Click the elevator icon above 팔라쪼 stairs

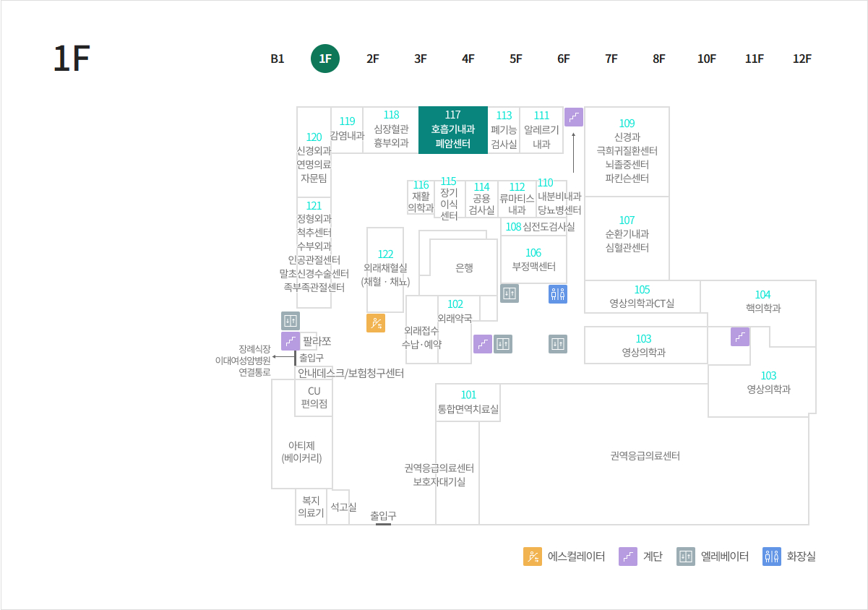pyautogui.click(x=291, y=321)
